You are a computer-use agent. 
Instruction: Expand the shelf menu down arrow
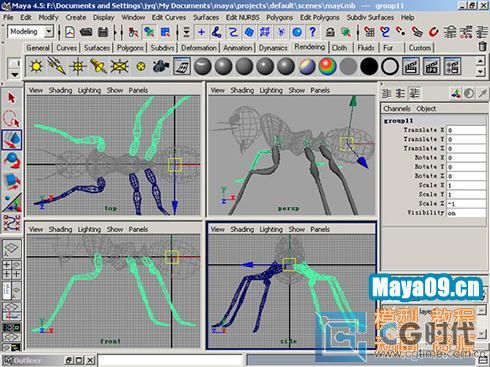(x=15, y=74)
